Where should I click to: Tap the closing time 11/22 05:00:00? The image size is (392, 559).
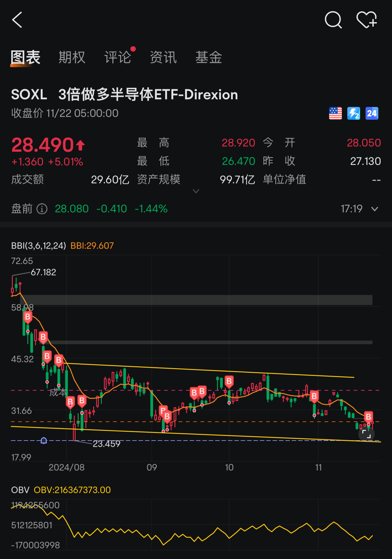(x=82, y=113)
